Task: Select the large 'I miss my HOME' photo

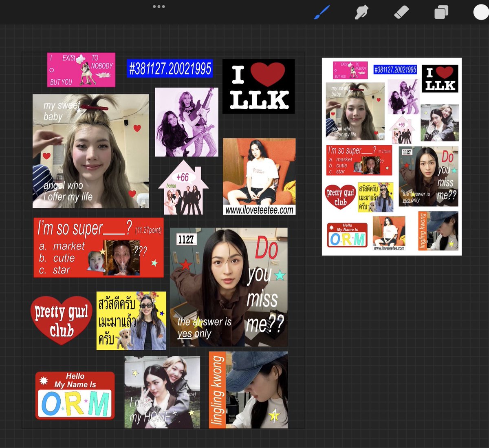Action: click(162, 392)
